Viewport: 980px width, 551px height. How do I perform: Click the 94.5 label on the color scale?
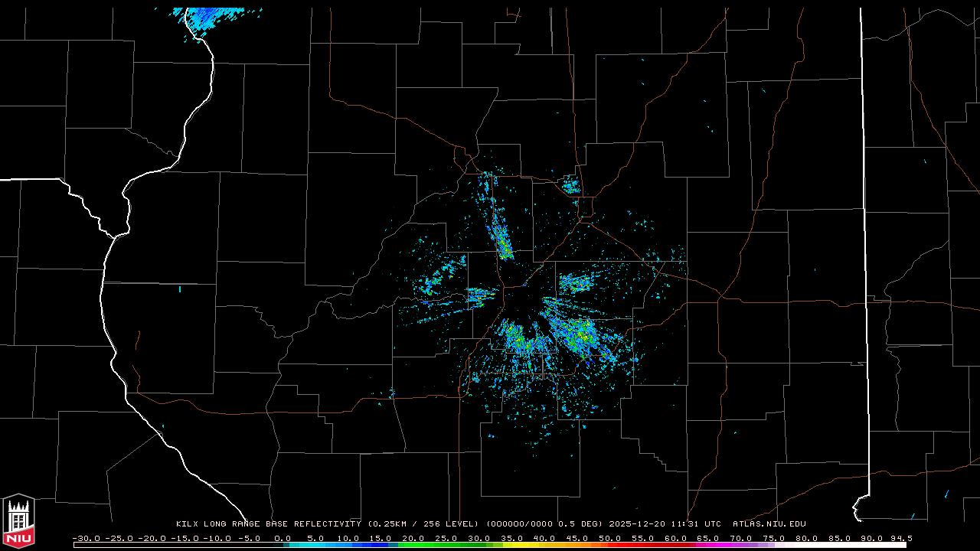[900, 538]
